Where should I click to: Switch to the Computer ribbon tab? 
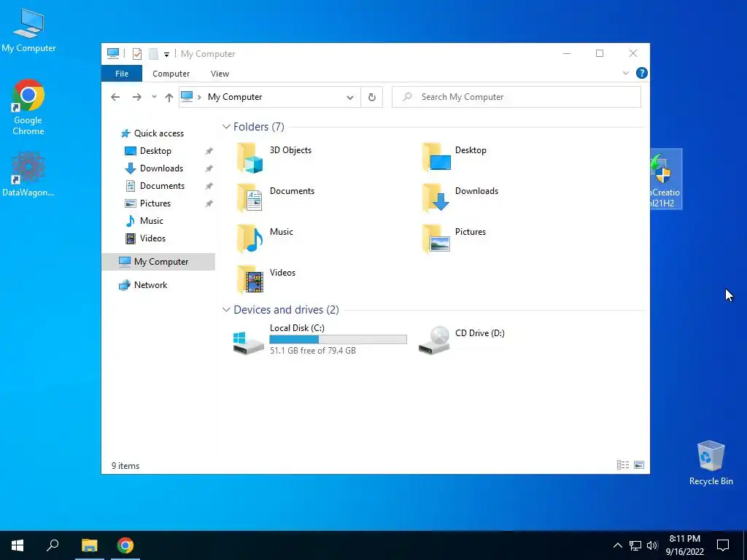point(171,74)
